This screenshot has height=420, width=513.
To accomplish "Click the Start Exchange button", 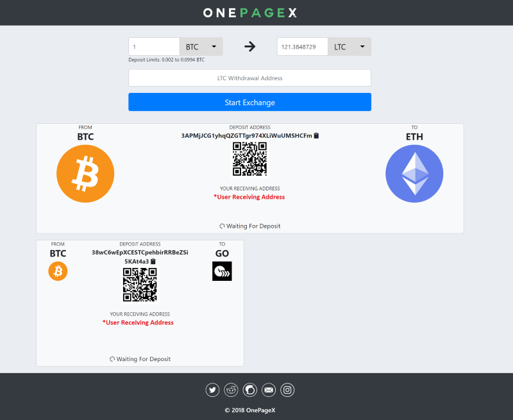I will pyautogui.click(x=250, y=102).
